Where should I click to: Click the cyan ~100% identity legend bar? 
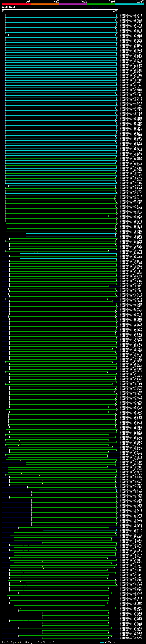(130, 4)
